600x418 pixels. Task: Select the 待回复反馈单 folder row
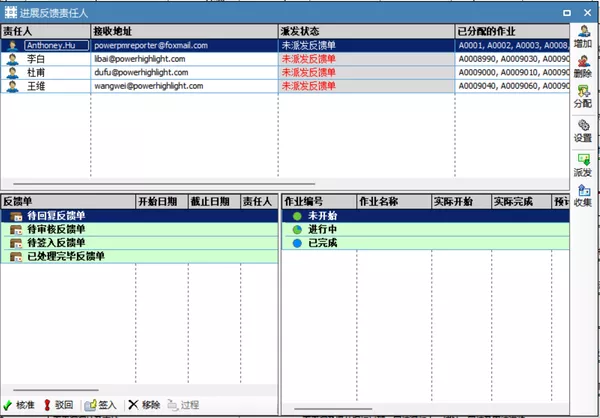[139, 216]
